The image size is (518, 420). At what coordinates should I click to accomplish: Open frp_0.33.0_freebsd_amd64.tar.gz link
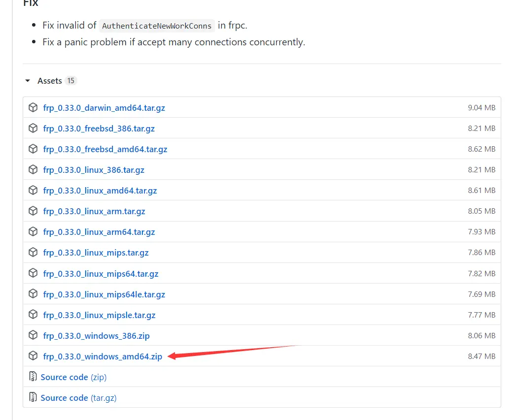tap(105, 150)
